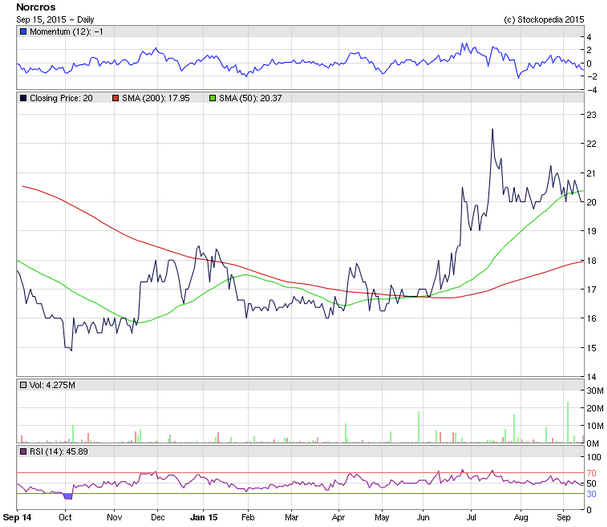607x527 pixels.
Task: Click the 'Dec' x-axis label
Action: tap(158, 518)
